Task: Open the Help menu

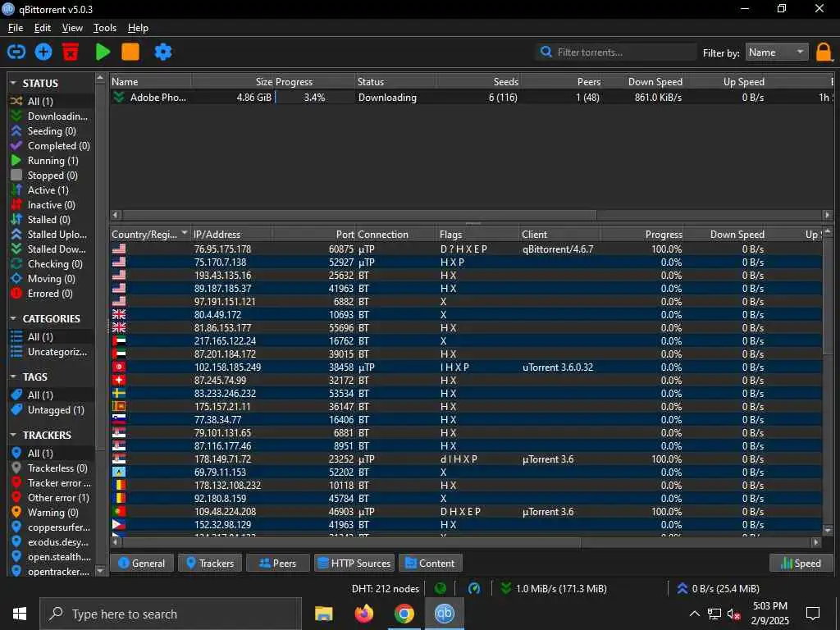Action: (x=138, y=28)
